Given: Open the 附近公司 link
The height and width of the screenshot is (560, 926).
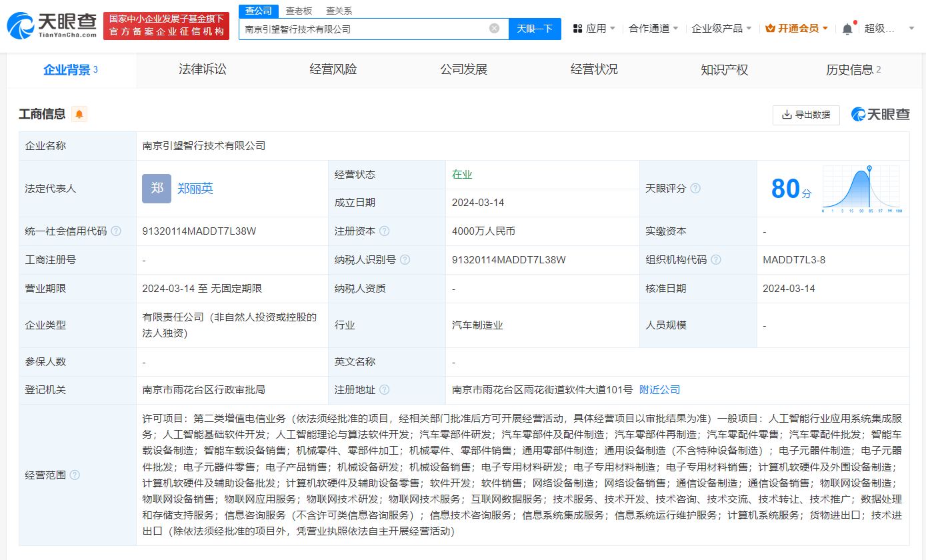Looking at the screenshot, I should (659, 390).
